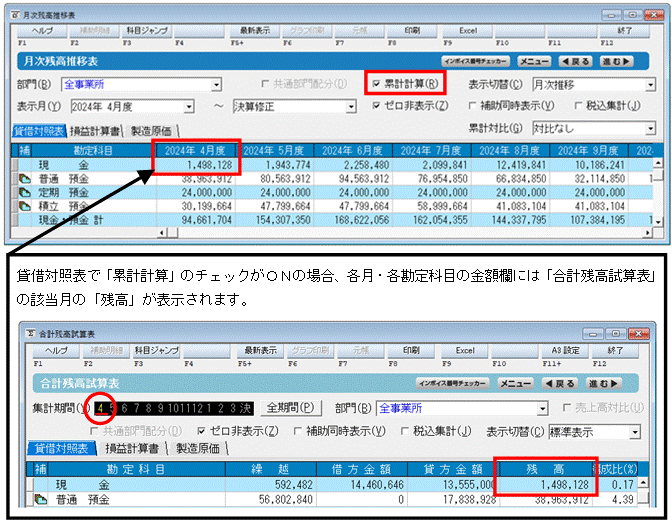Click 進む forward arrow in 月次残高推移表 header
672x530 pixels.
(x=616, y=62)
